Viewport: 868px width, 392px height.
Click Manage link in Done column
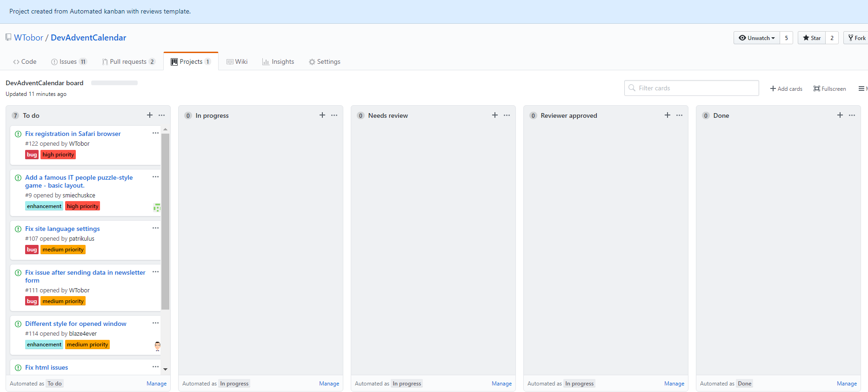click(847, 384)
